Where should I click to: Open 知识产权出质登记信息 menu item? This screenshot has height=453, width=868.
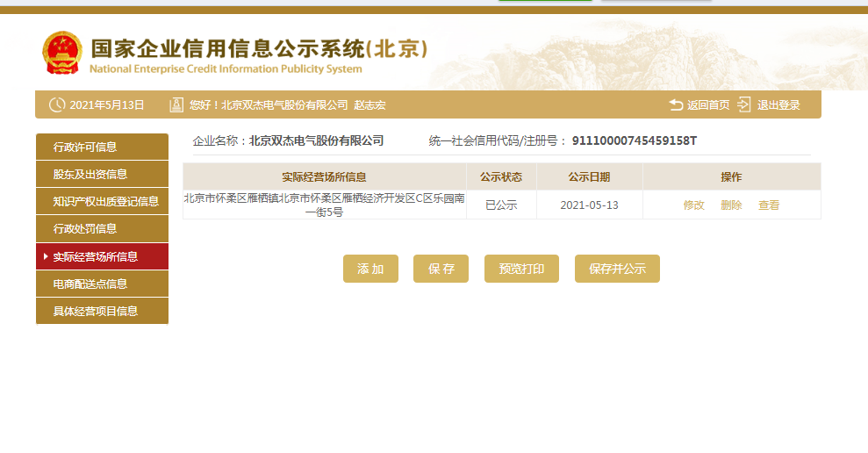pos(102,201)
